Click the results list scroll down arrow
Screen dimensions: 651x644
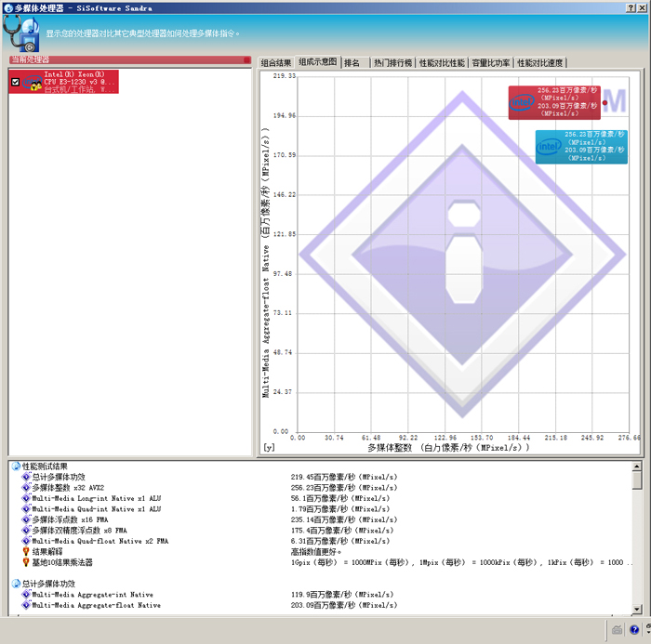point(637,609)
